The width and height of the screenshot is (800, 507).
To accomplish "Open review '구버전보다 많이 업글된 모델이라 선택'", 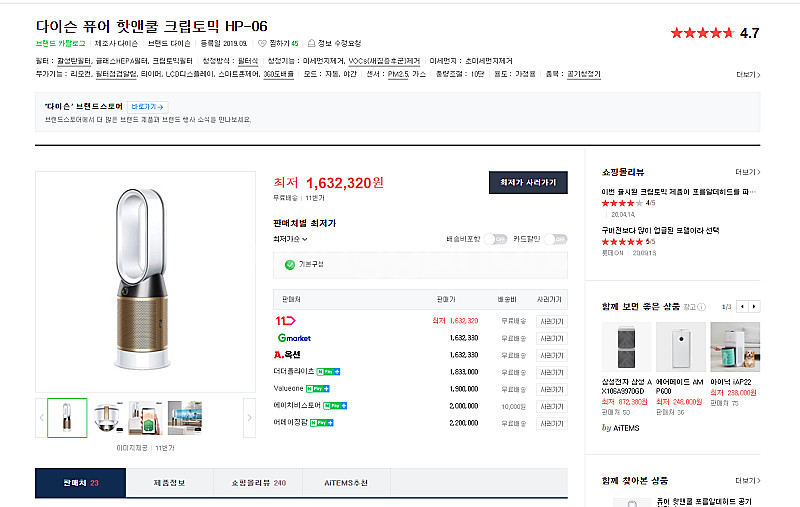I will pyautogui.click(x=660, y=231).
